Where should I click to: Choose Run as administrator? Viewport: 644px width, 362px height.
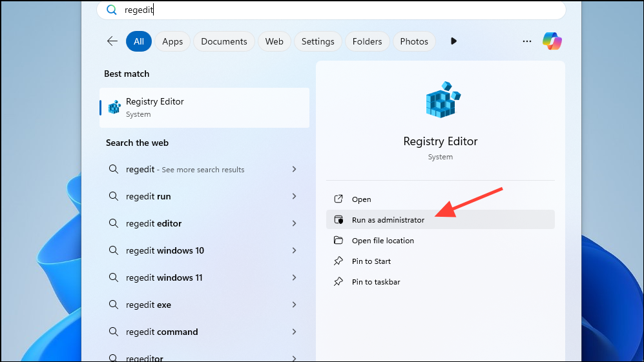441,219
